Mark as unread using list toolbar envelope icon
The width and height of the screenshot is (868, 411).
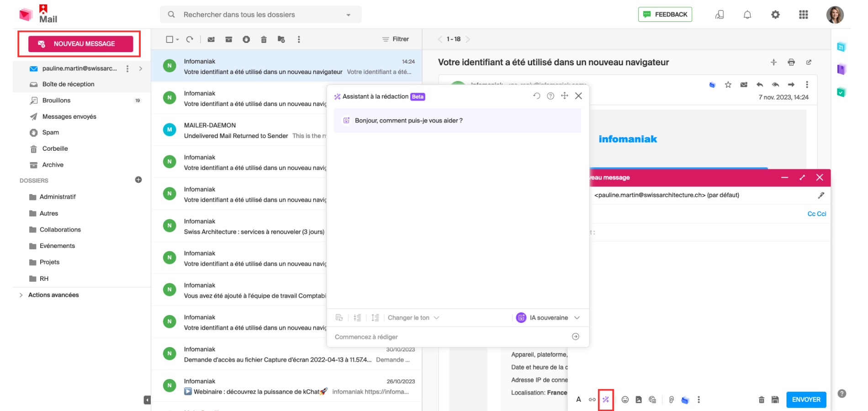coord(211,39)
